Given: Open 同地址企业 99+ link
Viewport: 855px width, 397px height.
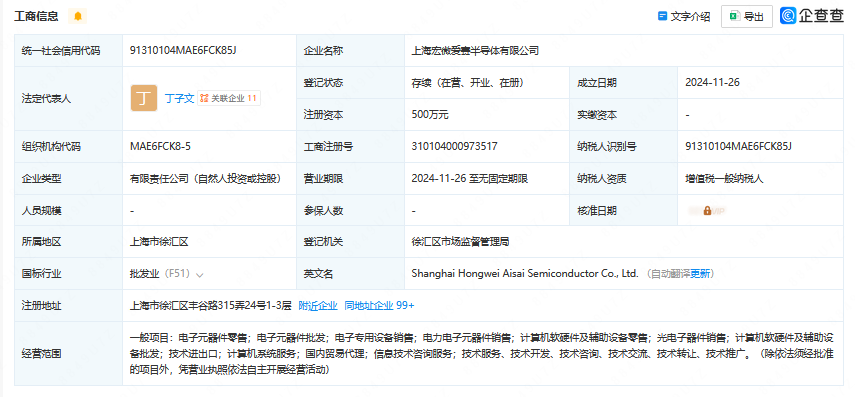Looking at the screenshot, I should pyautogui.click(x=379, y=305).
